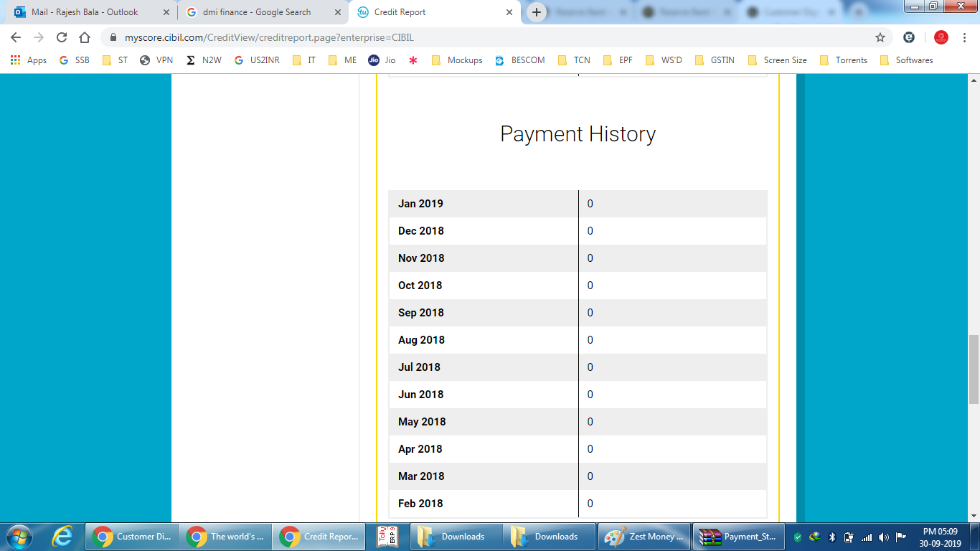Click the page vertical scrollbar thumb
Screen dimensions: 980x551
[974, 369]
